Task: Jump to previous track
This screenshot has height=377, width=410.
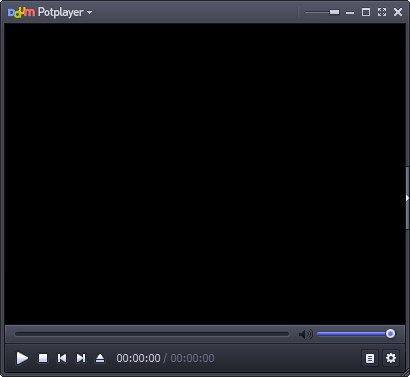Action: [62, 358]
